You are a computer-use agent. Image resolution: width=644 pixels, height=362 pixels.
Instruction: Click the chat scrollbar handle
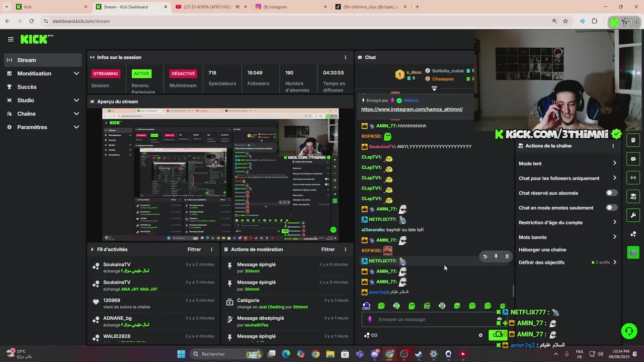(513, 291)
